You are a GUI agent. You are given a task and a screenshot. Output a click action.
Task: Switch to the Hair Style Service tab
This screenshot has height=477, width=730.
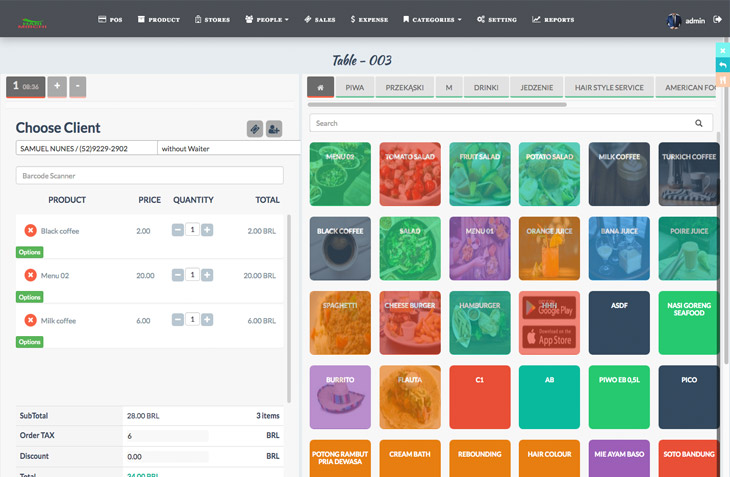(x=609, y=87)
